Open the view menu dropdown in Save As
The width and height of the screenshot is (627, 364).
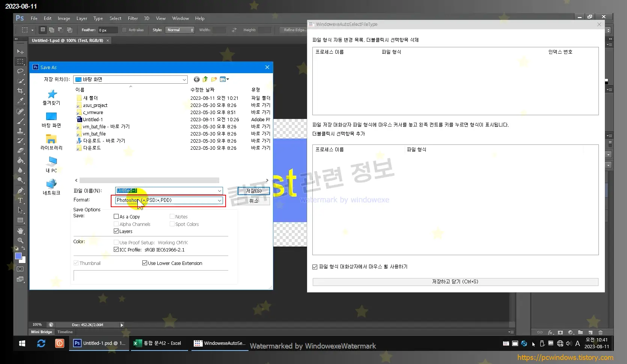pyautogui.click(x=225, y=79)
